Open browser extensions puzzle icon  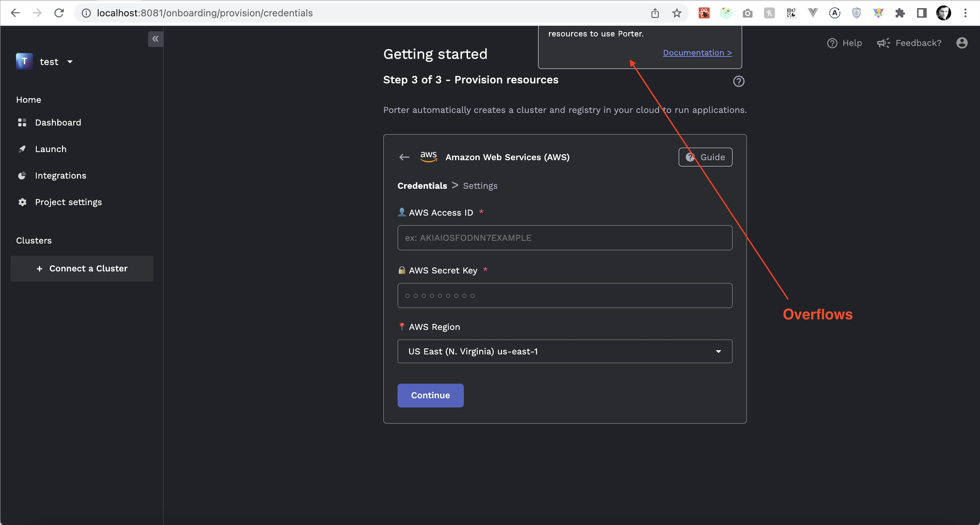pos(900,13)
